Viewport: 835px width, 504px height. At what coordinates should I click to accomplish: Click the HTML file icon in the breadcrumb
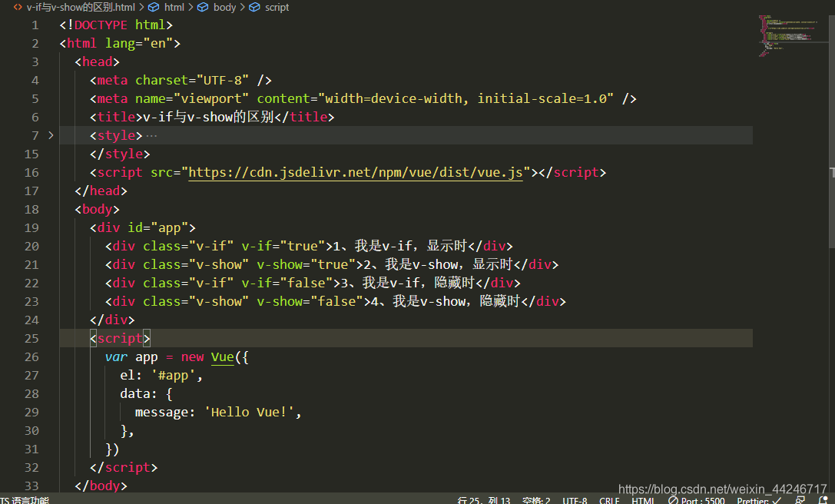(18, 8)
